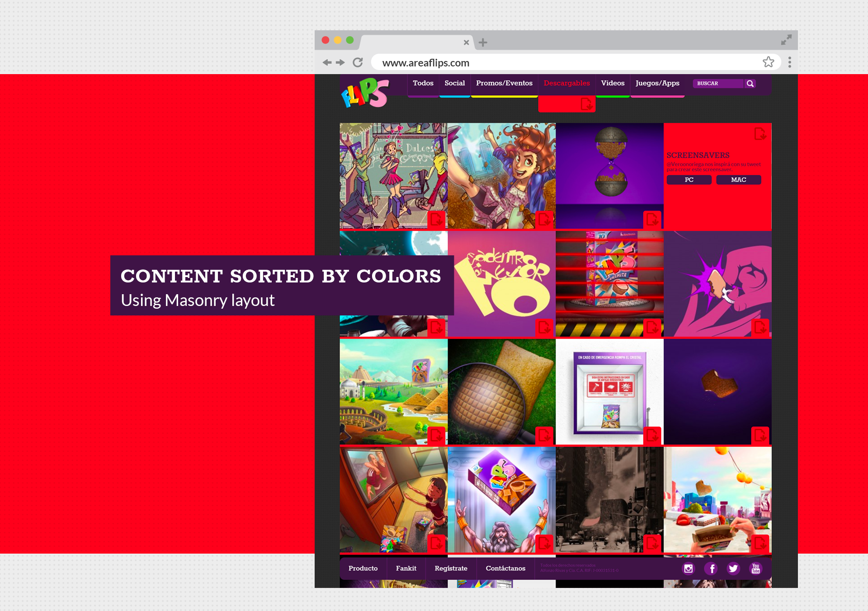This screenshot has width=868, height=611.
Task: Open the hourglass thumbnail
Action: (x=609, y=176)
